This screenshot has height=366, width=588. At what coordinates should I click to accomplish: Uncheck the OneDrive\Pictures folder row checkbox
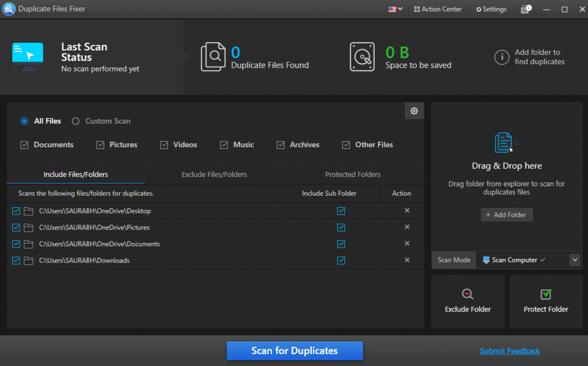coord(16,227)
